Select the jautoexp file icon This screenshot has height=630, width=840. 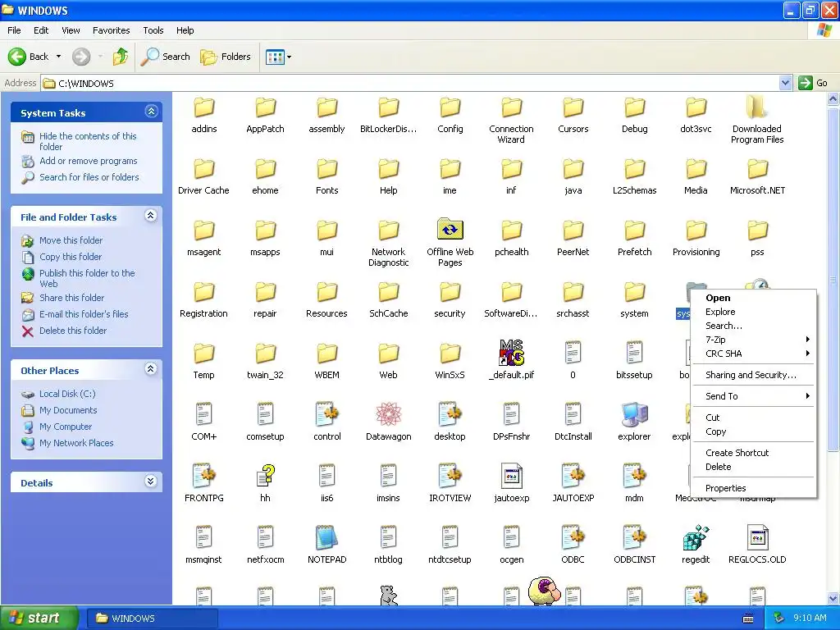tap(512, 477)
